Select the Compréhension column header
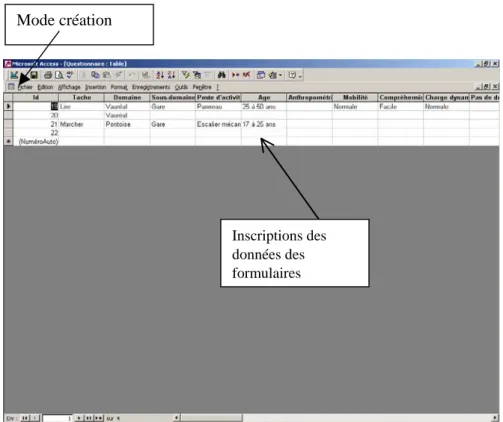 [x=401, y=97]
